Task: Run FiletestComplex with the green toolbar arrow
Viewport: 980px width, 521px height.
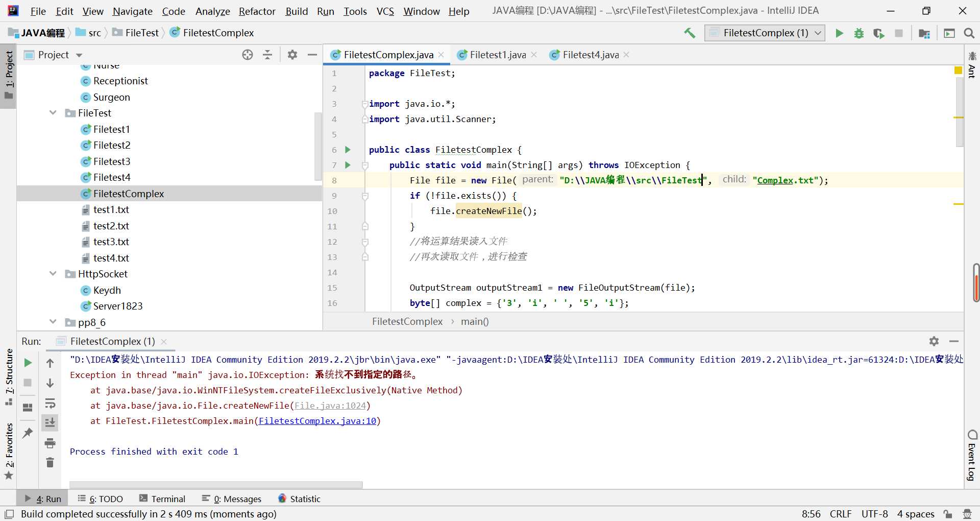Action: pyautogui.click(x=839, y=33)
